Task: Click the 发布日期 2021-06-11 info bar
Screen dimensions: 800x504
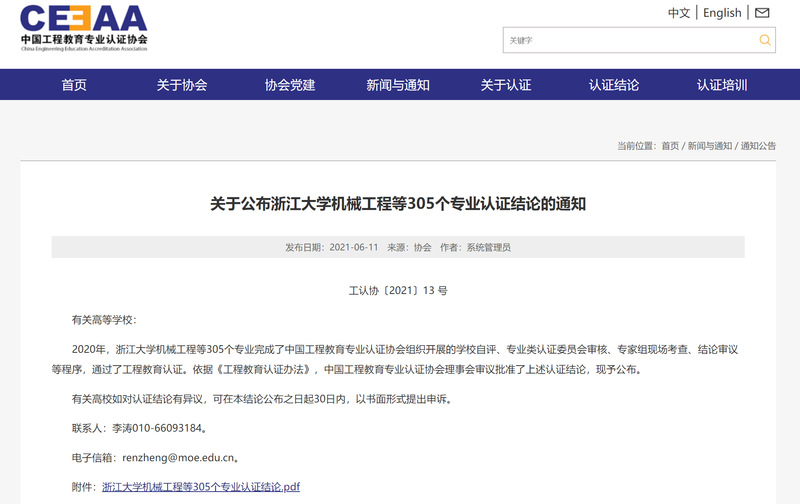Action: click(398, 247)
